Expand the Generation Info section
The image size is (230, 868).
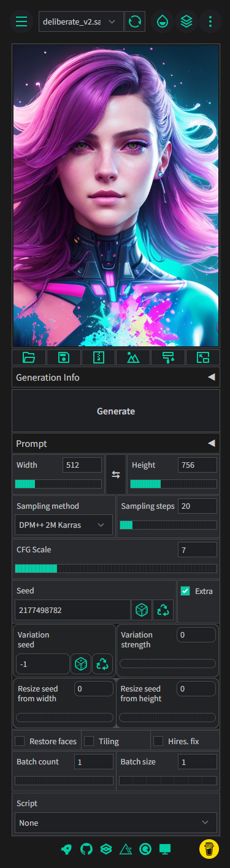[x=116, y=378]
